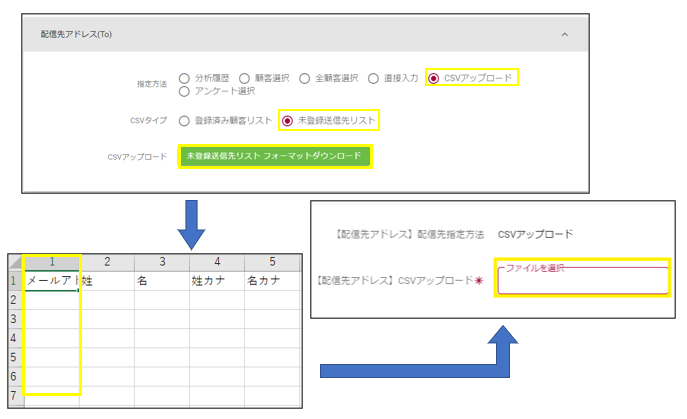Select row 2 header in spreadsheet
This screenshot has height=419, width=687.
(x=14, y=300)
